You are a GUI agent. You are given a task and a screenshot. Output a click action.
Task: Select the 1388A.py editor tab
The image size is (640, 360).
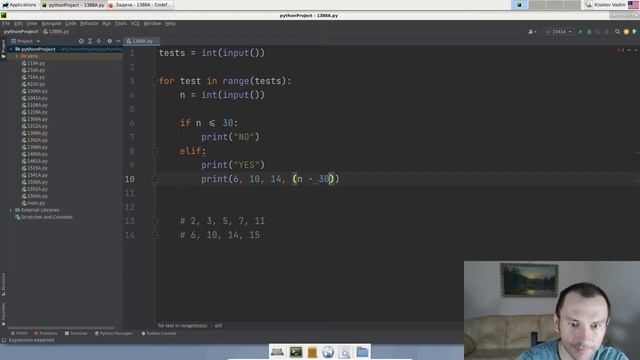pos(141,41)
